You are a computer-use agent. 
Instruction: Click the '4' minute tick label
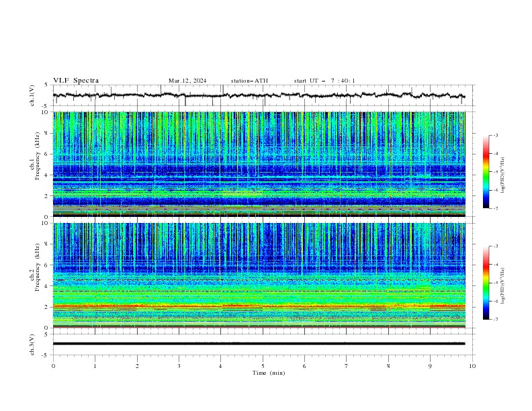pyautogui.click(x=220, y=366)
